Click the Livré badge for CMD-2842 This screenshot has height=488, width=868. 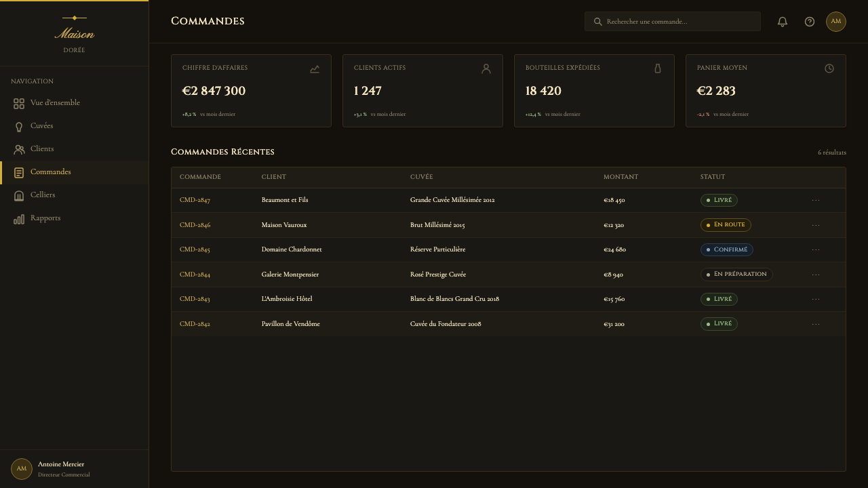click(719, 324)
